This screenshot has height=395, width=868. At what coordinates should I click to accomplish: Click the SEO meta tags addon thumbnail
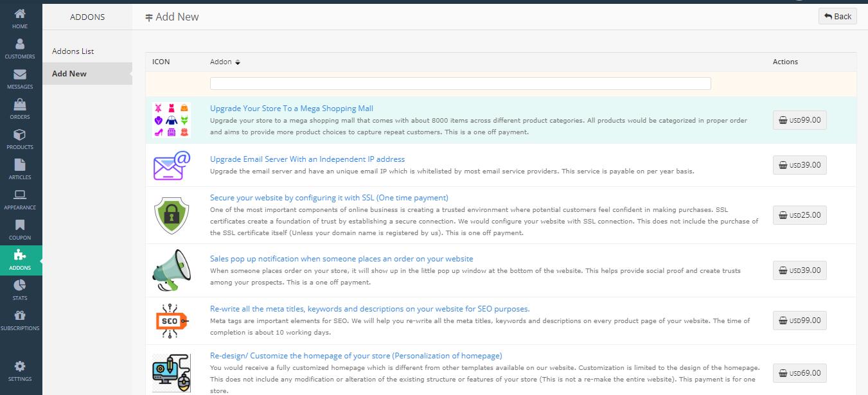pyautogui.click(x=172, y=320)
